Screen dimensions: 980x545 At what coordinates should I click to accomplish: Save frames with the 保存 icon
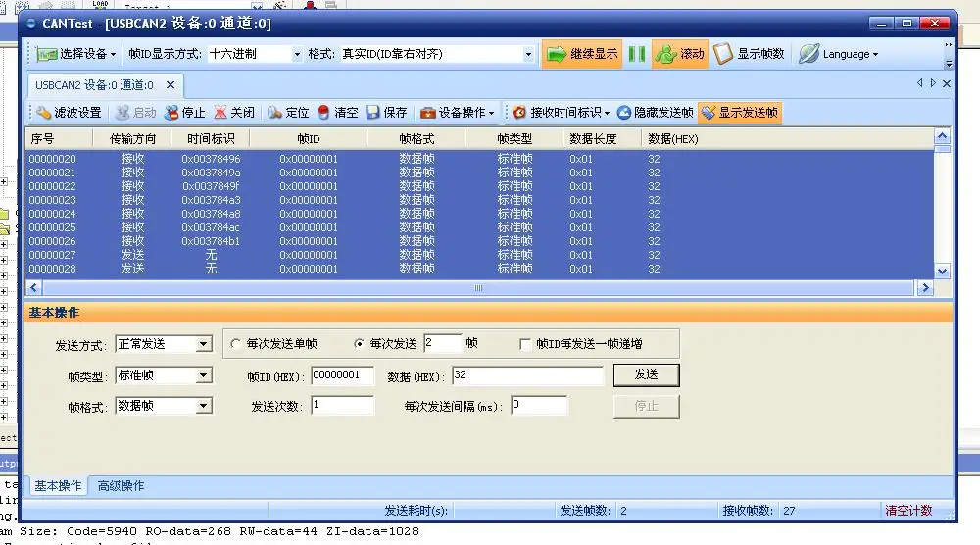pyautogui.click(x=386, y=113)
